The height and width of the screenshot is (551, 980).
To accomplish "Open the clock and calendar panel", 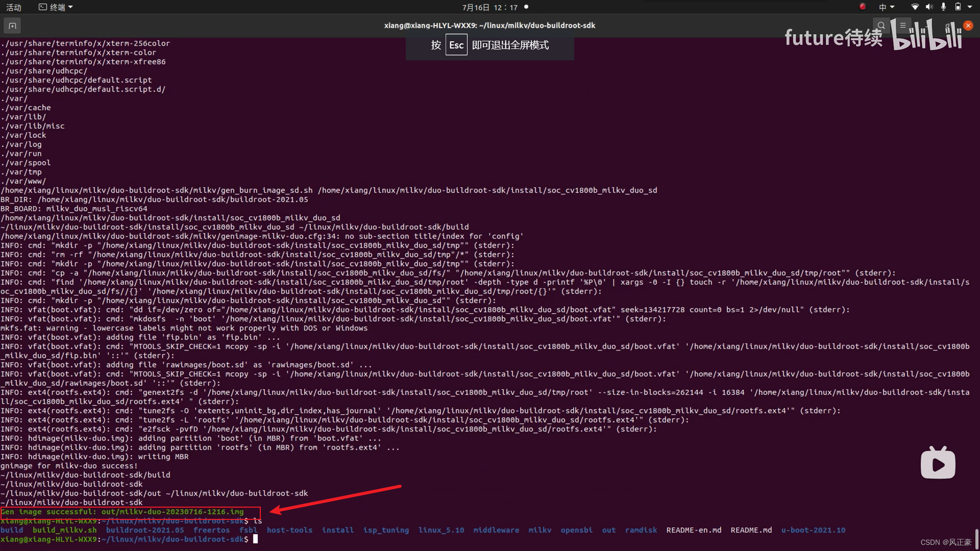I will (x=490, y=7).
